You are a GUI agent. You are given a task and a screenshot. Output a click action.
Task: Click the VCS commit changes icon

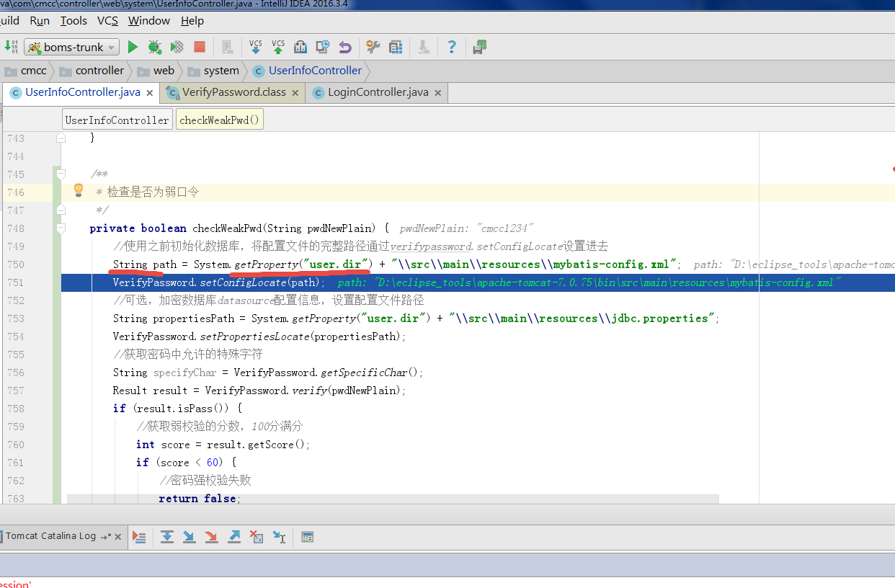(278, 47)
